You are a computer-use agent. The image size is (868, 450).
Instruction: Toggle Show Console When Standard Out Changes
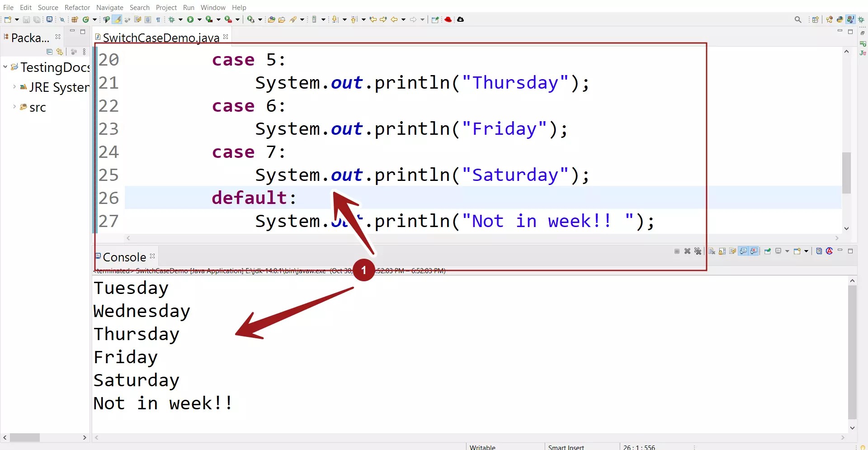pyautogui.click(x=743, y=251)
